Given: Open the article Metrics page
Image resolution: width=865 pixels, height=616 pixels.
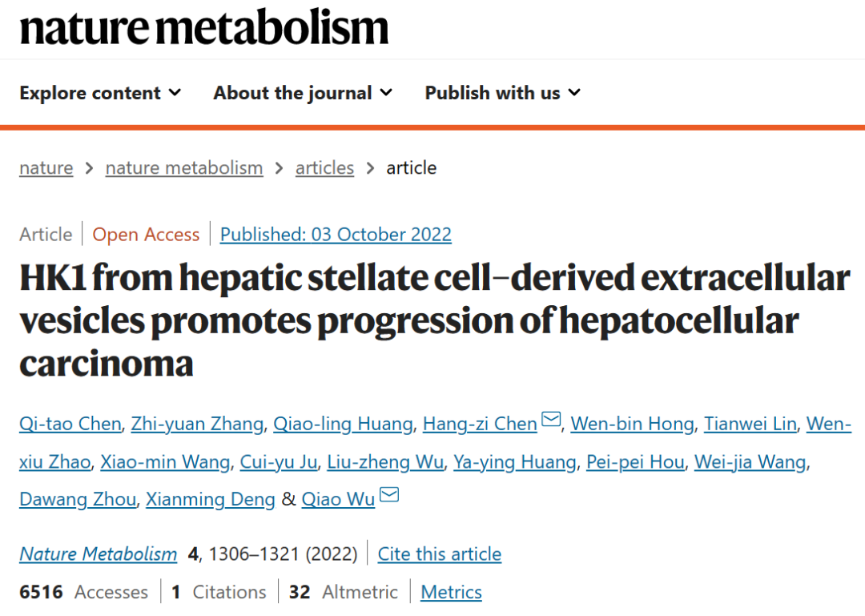Looking at the screenshot, I should coord(451,593).
